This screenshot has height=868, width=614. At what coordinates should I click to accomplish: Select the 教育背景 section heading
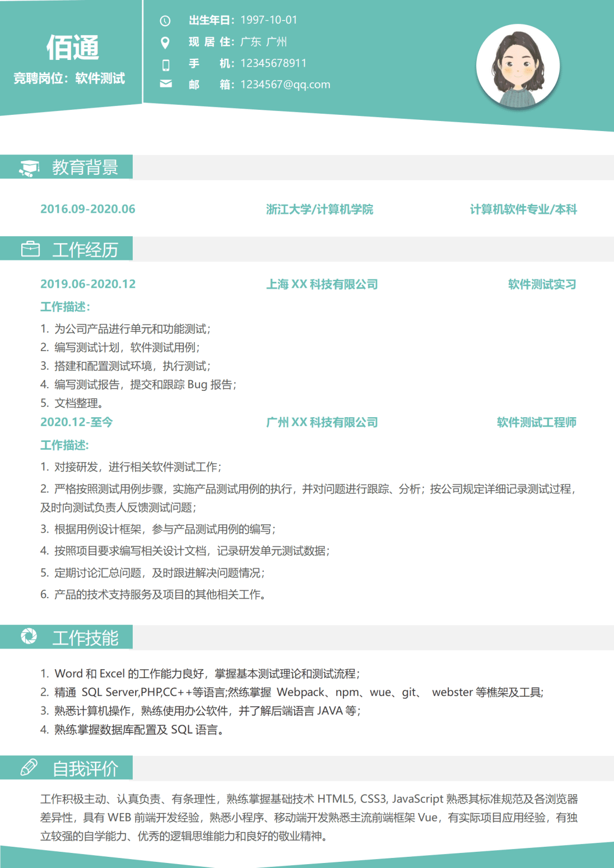pyautogui.click(x=85, y=167)
